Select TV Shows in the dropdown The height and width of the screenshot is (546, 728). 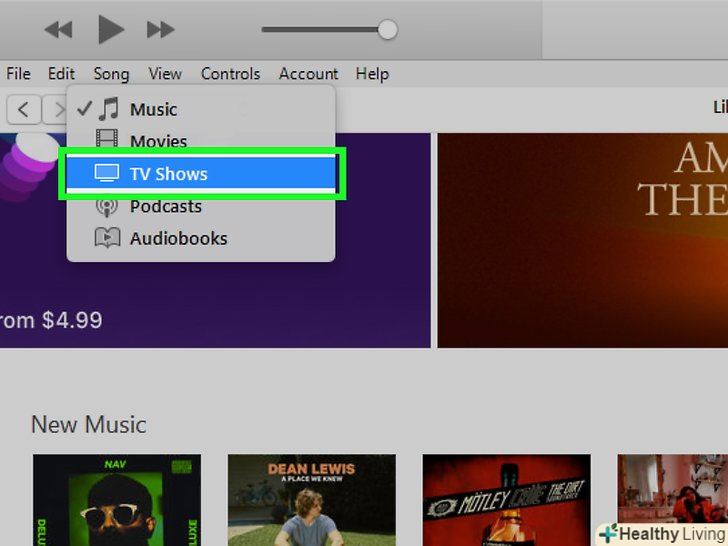point(201,174)
